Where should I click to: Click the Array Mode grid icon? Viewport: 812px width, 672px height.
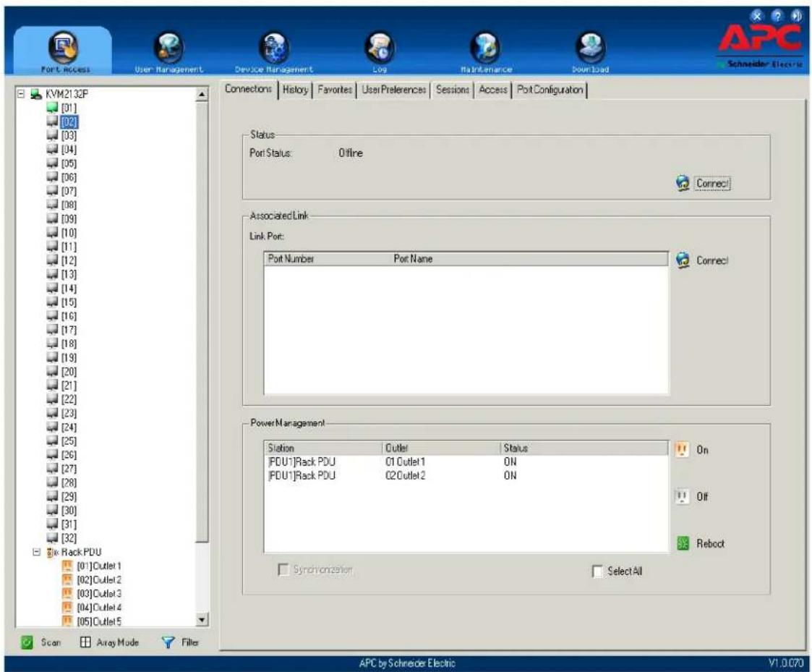(x=85, y=642)
